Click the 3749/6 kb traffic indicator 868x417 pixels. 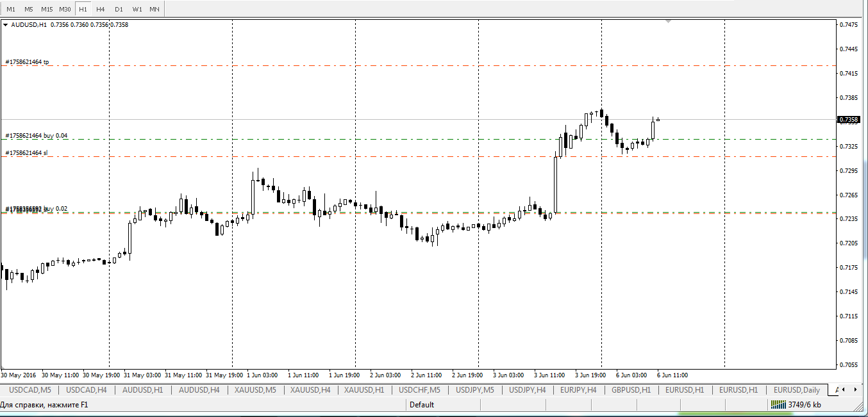(x=804, y=404)
